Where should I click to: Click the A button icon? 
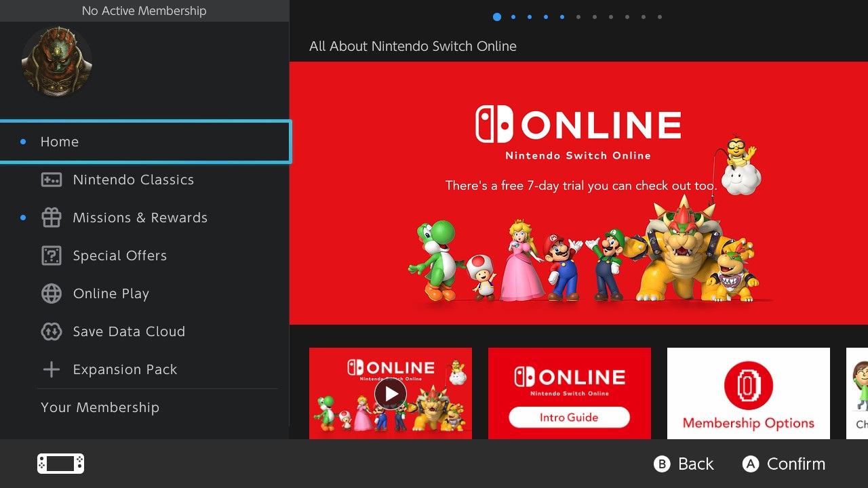tap(750, 464)
